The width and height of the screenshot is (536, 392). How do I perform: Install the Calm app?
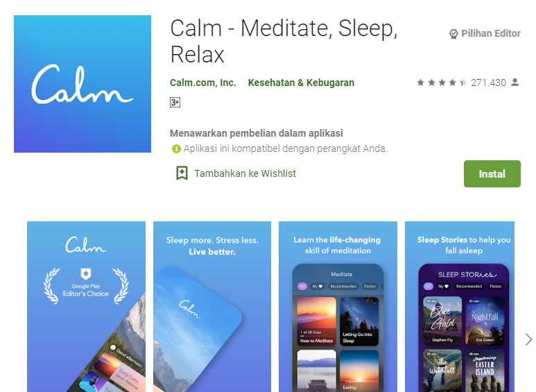point(492,173)
